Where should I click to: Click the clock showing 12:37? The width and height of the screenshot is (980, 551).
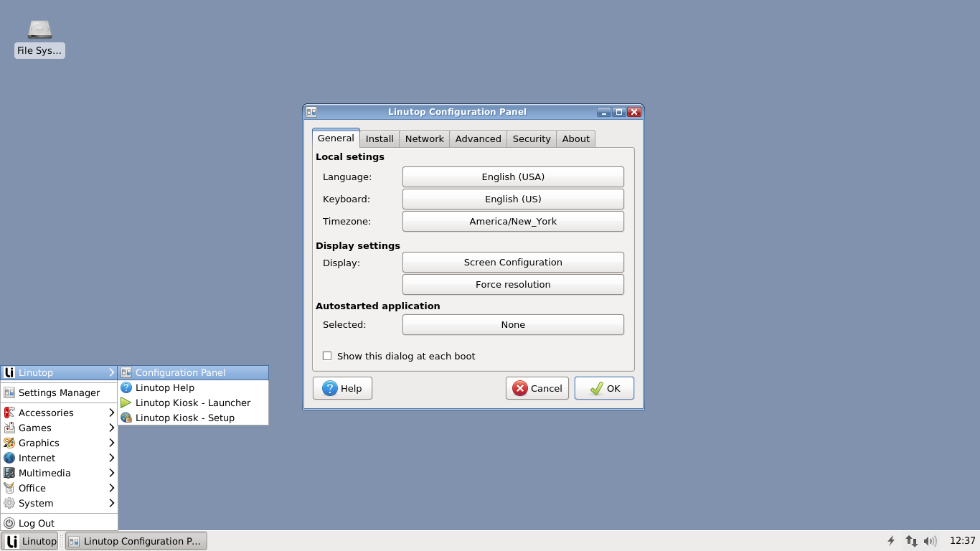point(962,541)
